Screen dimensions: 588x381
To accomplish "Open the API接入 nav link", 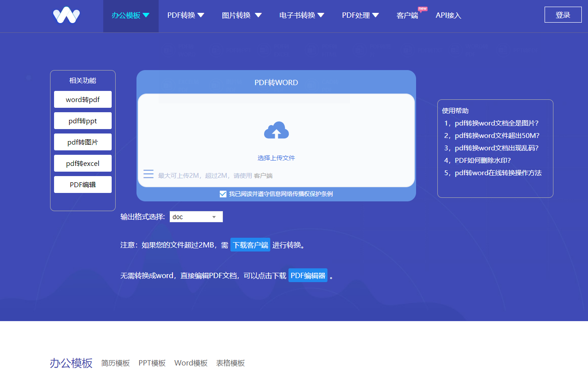I will tap(448, 16).
